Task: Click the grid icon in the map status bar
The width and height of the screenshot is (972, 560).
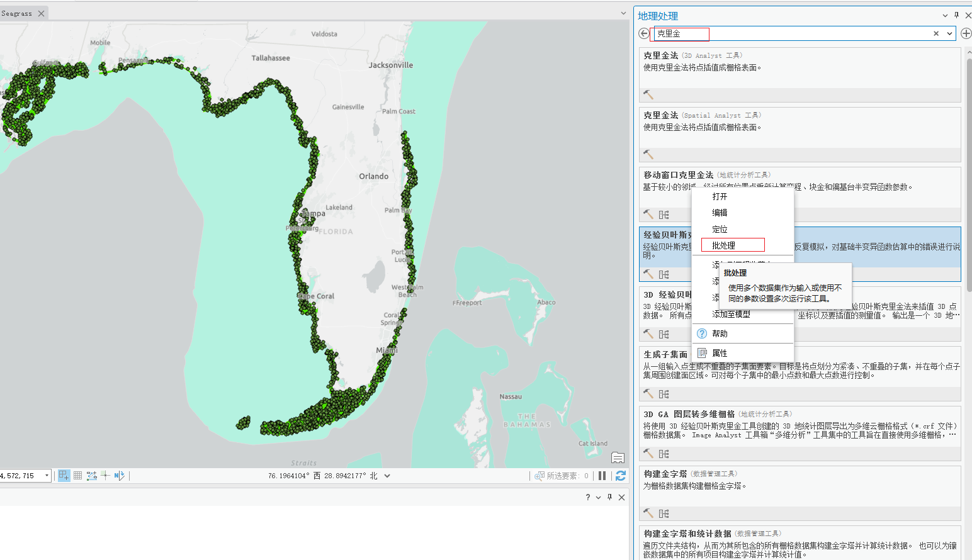Action: [77, 475]
